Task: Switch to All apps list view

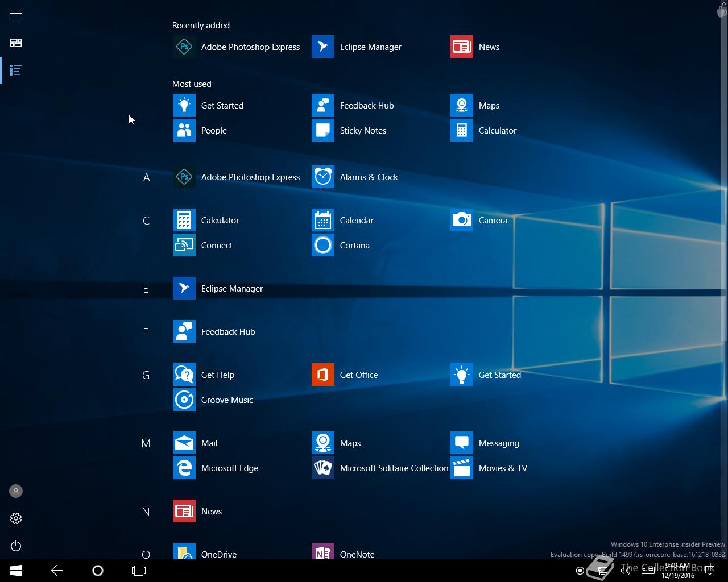Action: coord(16,70)
